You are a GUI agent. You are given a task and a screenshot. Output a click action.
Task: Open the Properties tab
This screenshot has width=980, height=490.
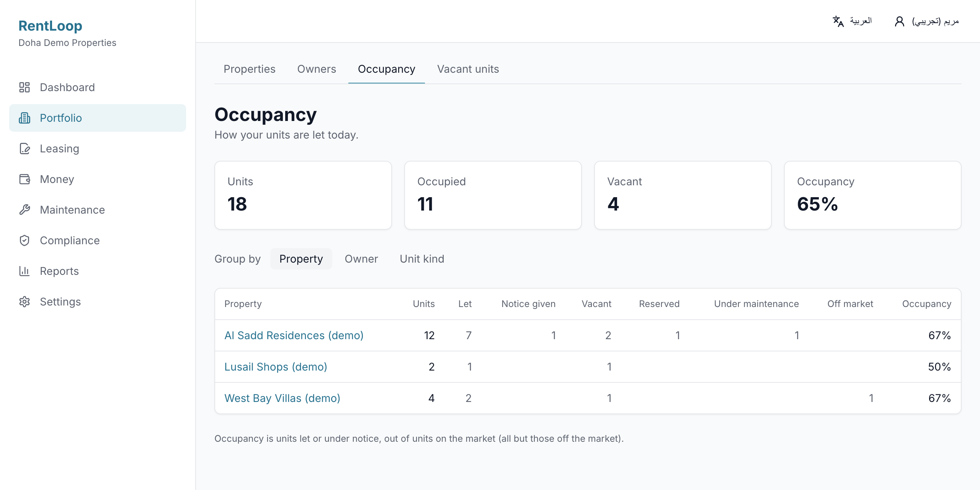pos(249,69)
